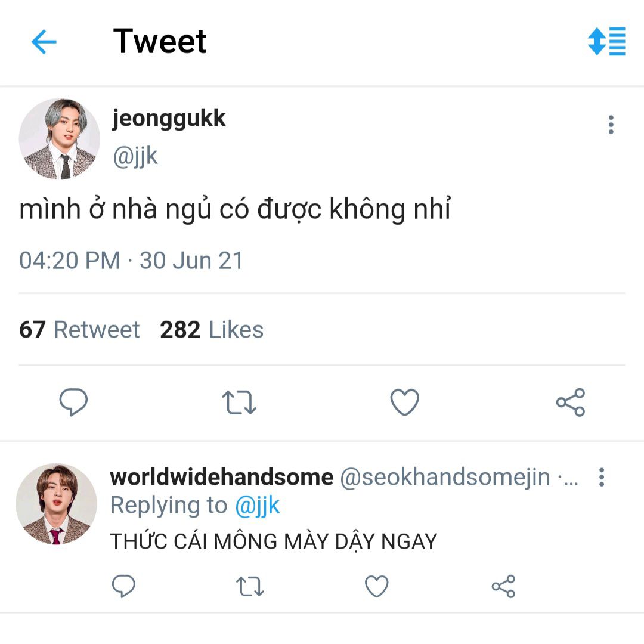
Task: Open the tweet sort order icon
Action: click(x=606, y=42)
